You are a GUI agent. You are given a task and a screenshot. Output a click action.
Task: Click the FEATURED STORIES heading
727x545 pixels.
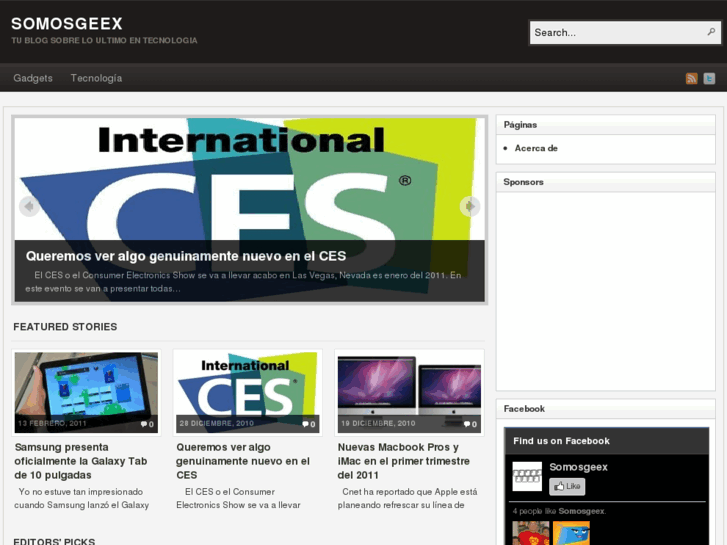65,327
